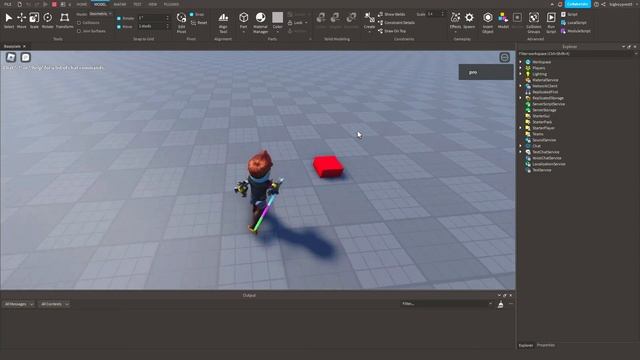This screenshot has height=360, width=640.
Task: Toggle the Move snap checkbox
Action: pos(119,27)
